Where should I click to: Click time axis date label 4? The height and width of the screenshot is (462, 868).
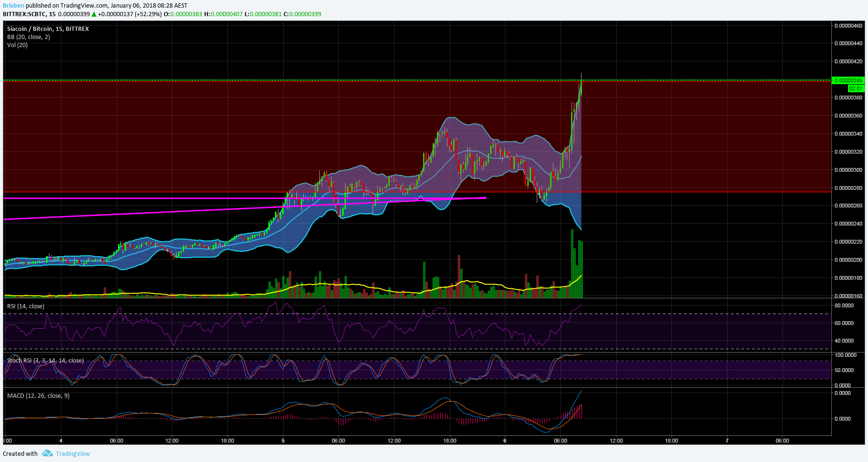pyautogui.click(x=61, y=441)
